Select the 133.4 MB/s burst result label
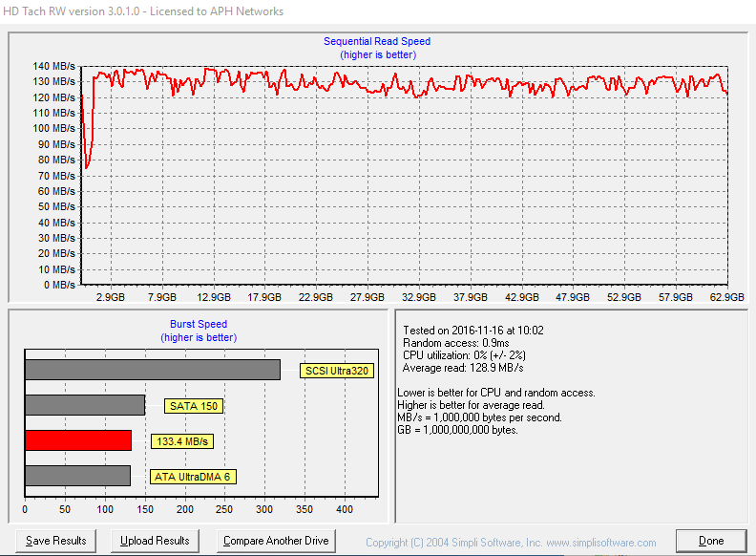This screenshot has height=556, width=756. coord(181,441)
